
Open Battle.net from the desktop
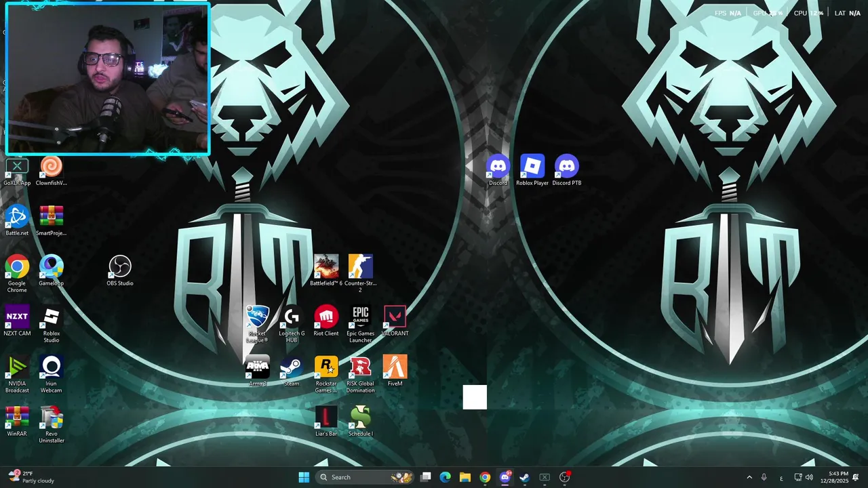[x=17, y=221]
